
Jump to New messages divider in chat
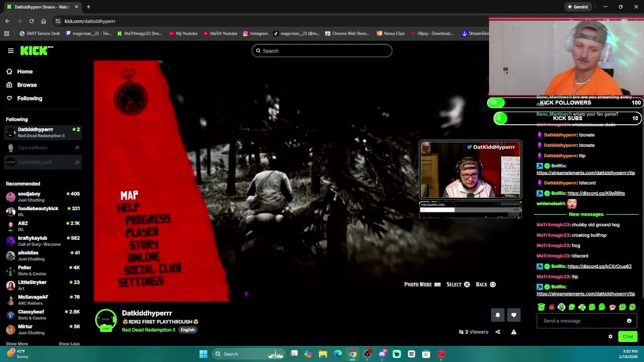pos(586,214)
